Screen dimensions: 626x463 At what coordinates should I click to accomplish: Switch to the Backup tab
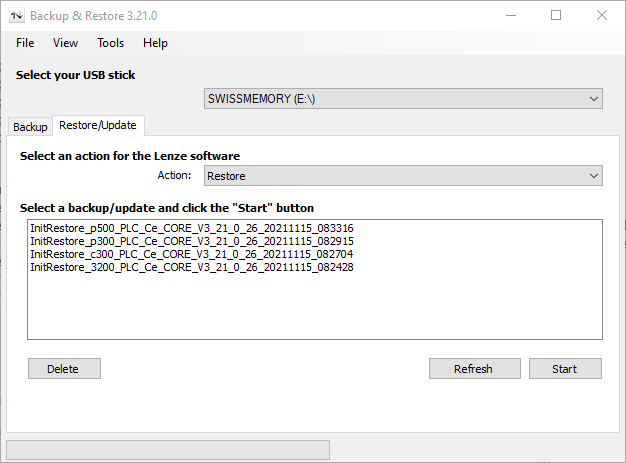point(30,127)
